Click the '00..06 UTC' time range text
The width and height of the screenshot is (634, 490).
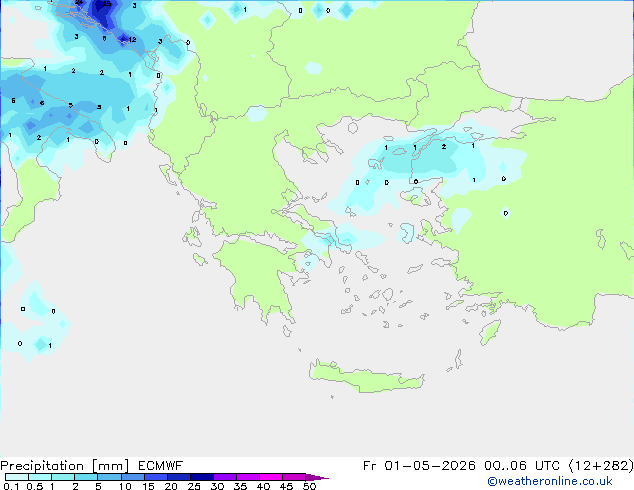coord(522,466)
